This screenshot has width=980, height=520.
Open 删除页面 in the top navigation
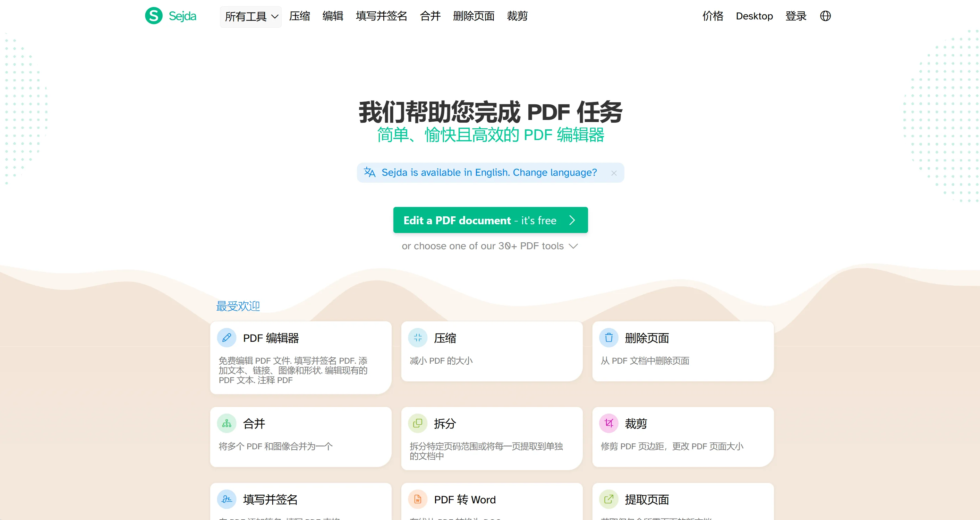(x=474, y=16)
